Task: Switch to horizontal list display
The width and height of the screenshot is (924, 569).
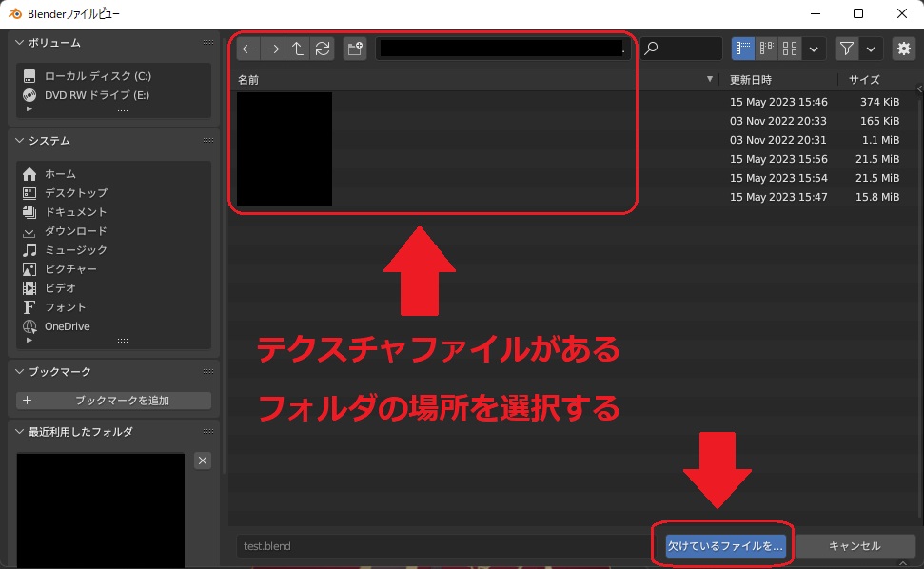Action: [x=767, y=49]
